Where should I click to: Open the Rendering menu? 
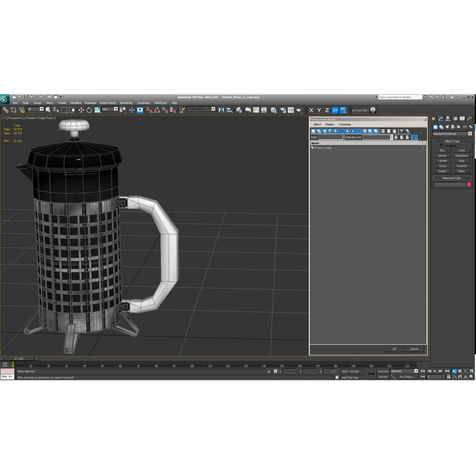126,103
